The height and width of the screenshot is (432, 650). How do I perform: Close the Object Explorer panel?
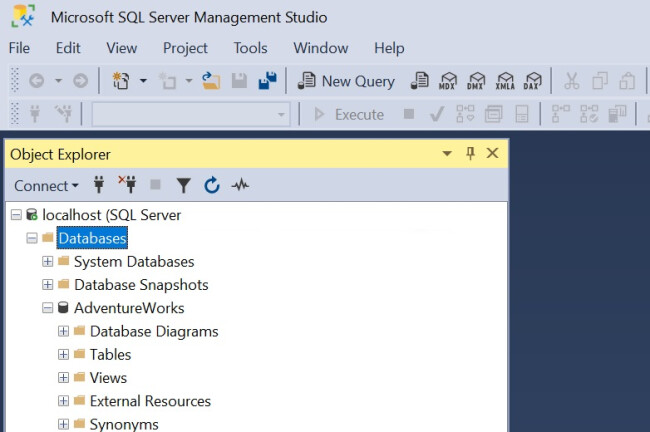[x=492, y=153]
